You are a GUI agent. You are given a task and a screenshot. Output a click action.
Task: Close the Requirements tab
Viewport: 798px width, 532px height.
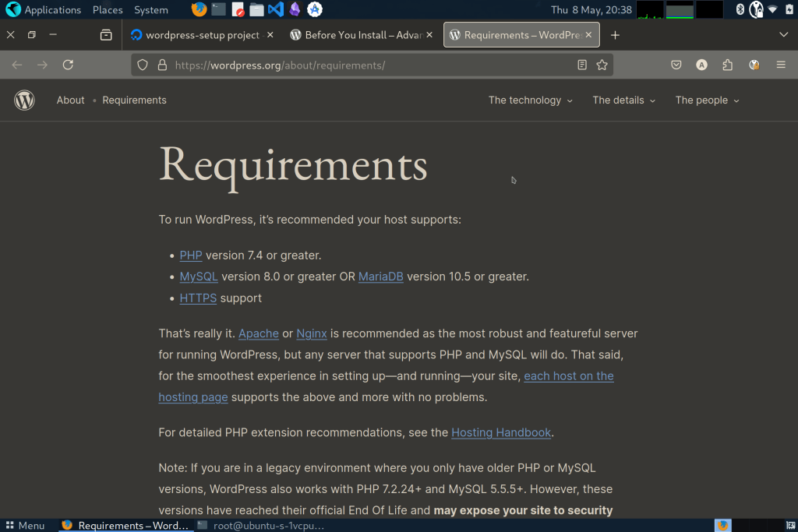[x=588, y=34]
